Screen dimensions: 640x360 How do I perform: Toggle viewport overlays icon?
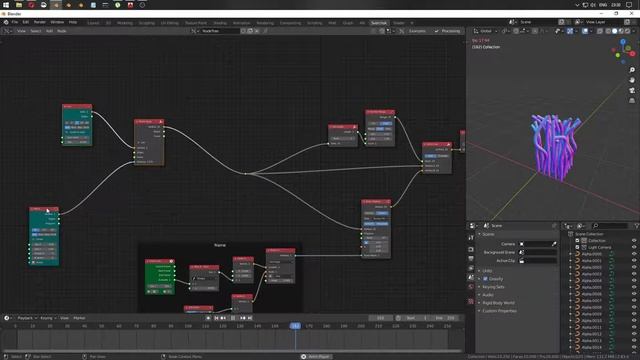click(585, 31)
